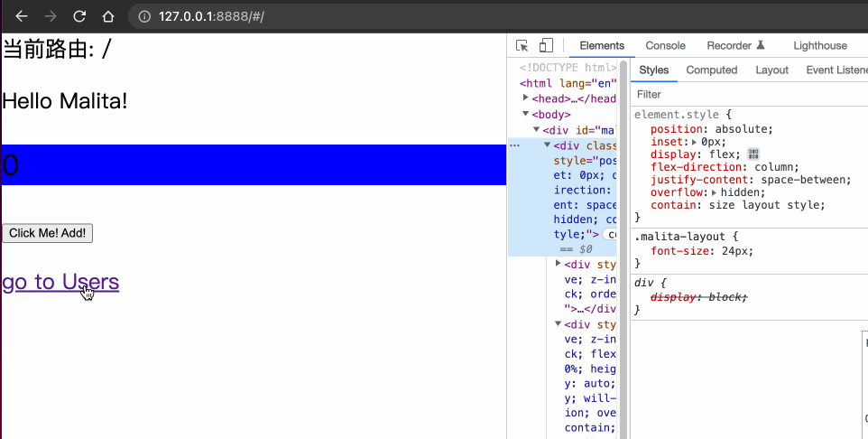The image size is (868, 439).
Task: Expand the inset shorthand property triangle
Action: pyautogui.click(x=694, y=142)
